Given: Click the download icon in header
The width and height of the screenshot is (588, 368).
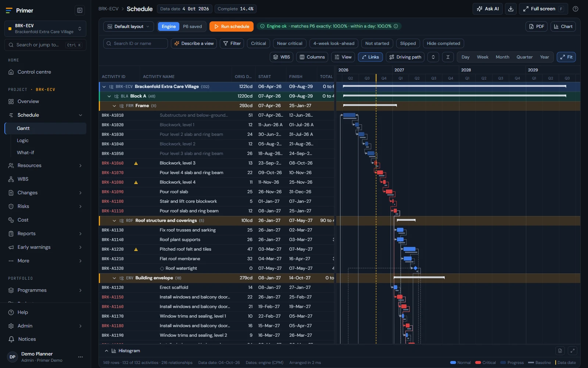Looking at the screenshot, I should click(511, 9).
